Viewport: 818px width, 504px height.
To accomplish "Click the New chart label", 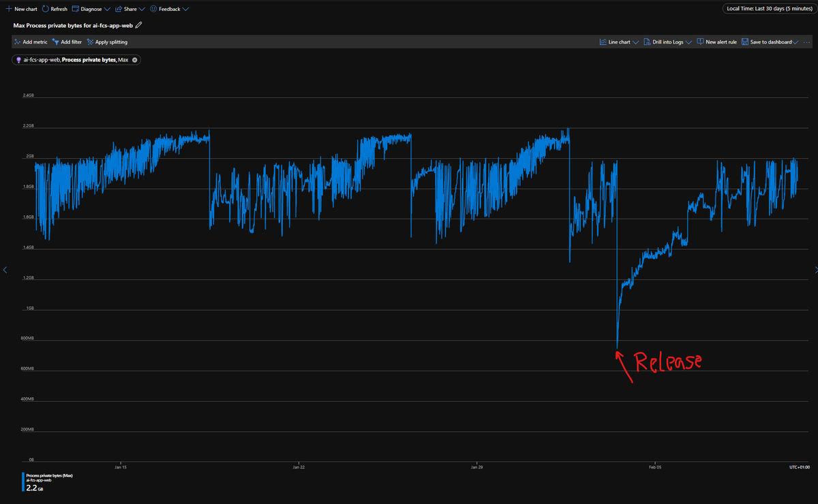I will tap(25, 10).
